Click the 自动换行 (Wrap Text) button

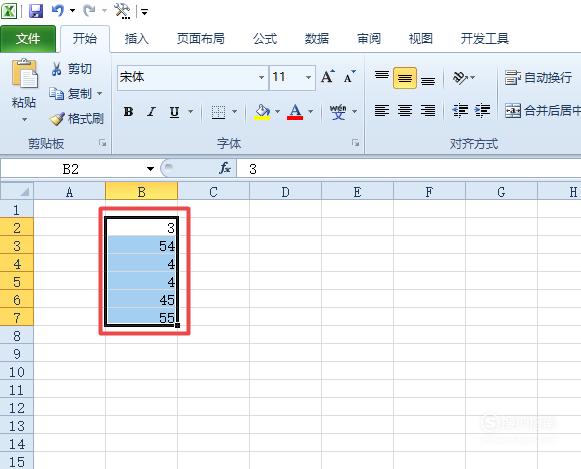(538, 78)
